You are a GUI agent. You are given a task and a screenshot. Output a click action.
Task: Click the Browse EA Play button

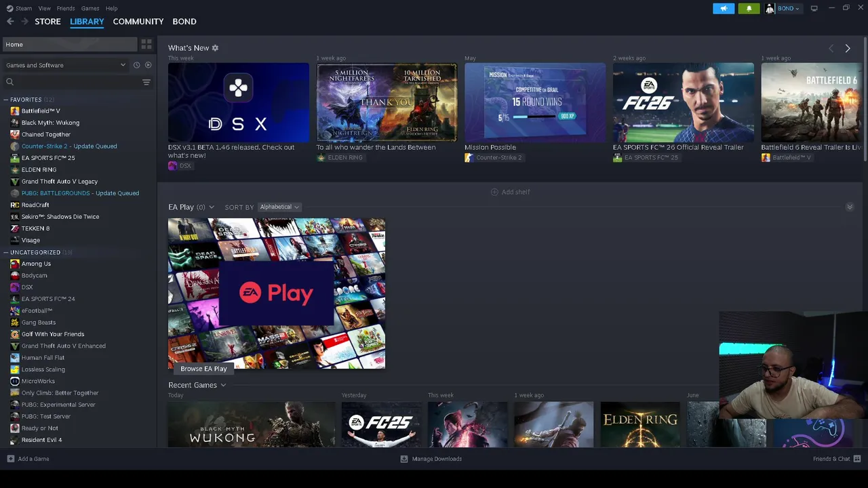[203, 369]
